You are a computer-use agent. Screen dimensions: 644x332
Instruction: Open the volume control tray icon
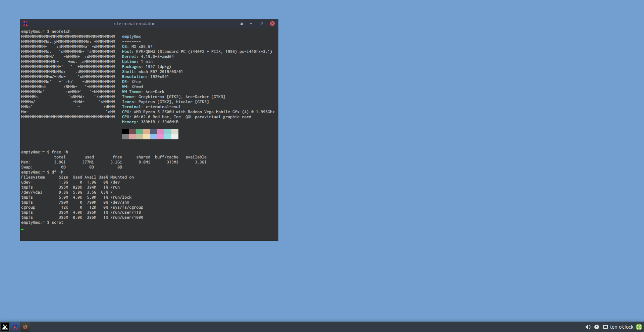[x=588, y=327]
